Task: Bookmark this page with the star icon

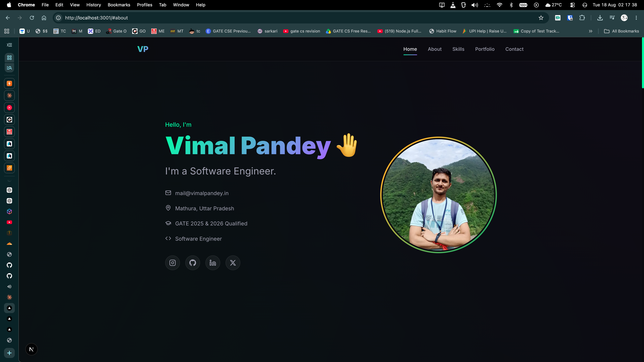Action: click(541, 18)
